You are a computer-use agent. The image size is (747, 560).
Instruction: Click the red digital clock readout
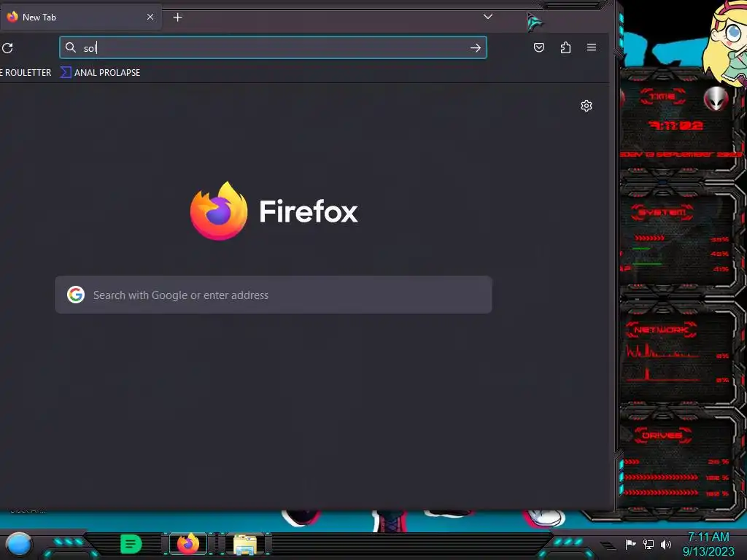(x=676, y=125)
